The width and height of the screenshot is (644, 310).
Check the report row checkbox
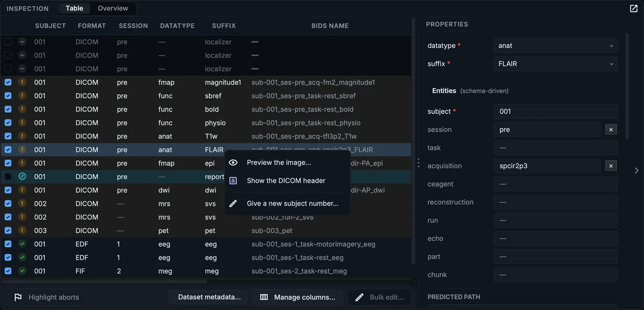click(8, 177)
